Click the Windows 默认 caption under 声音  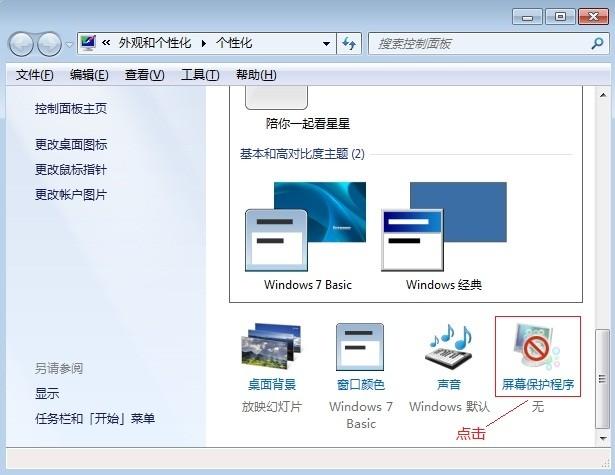[x=449, y=407]
